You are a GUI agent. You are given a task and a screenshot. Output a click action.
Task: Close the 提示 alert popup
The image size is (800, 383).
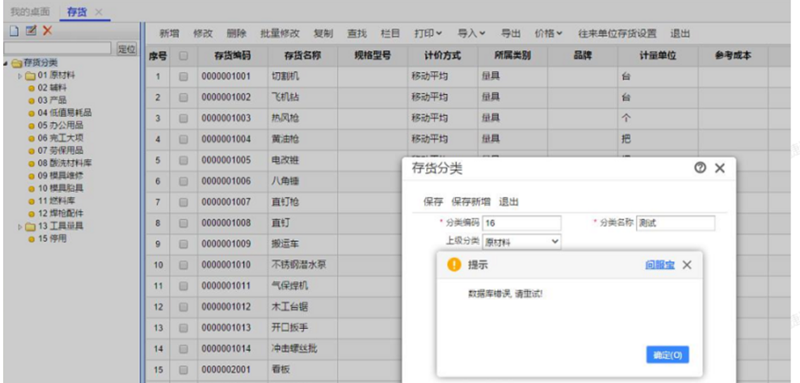point(687,265)
